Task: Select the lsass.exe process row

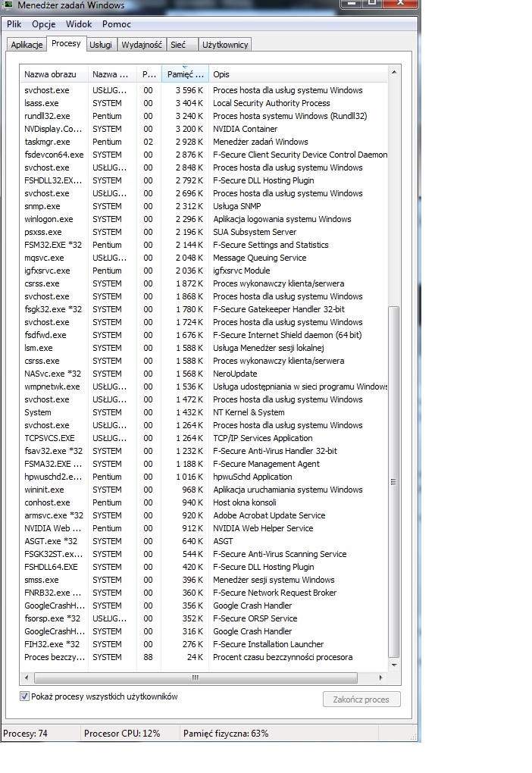Action: click(x=204, y=103)
